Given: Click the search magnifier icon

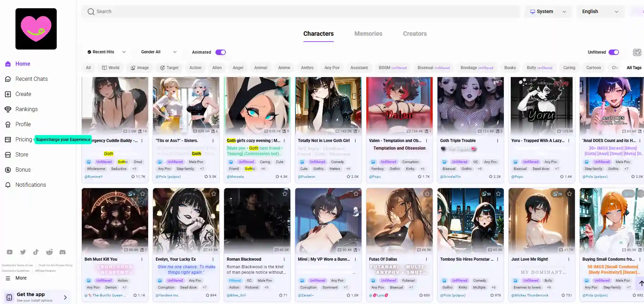Looking at the screenshot, I should (91, 12).
